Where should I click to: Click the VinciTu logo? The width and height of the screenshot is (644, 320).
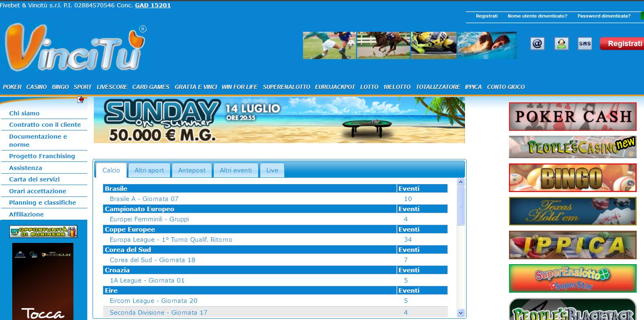pos(75,48)
